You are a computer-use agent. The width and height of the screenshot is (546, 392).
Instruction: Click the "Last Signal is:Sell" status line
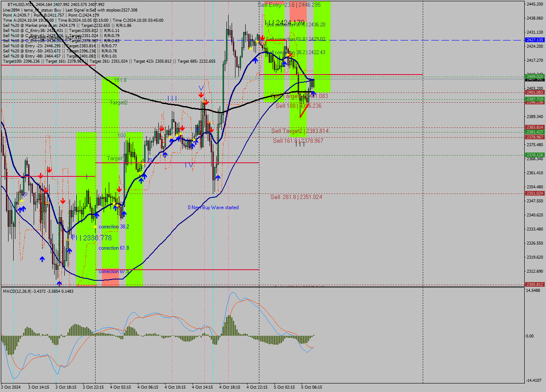[x=70, y=10]
